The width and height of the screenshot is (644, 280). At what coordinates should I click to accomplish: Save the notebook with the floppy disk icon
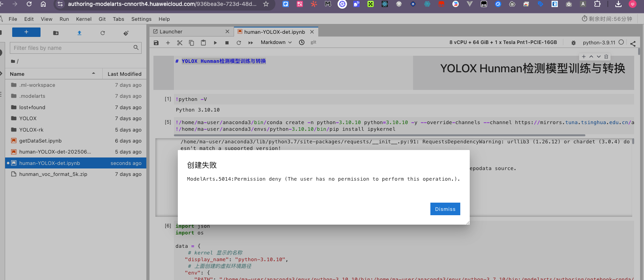(x=156, y=42)
